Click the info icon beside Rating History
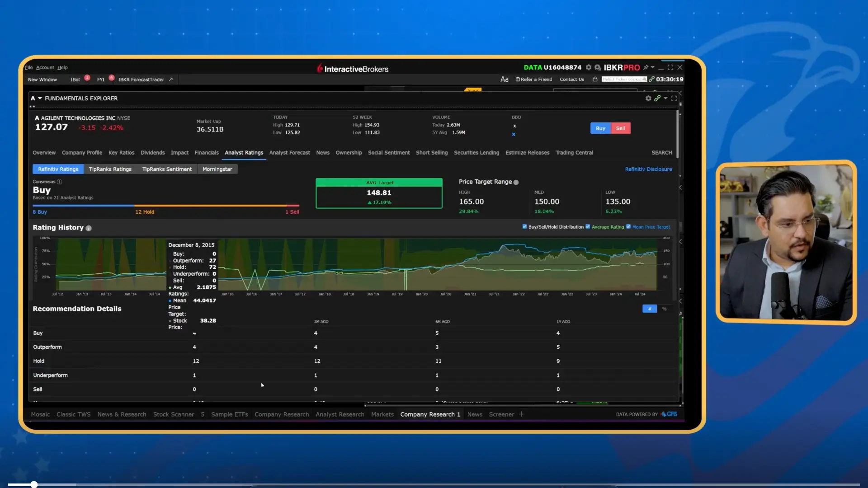Screen dimensions: 868x488 [x=89, y=228]
